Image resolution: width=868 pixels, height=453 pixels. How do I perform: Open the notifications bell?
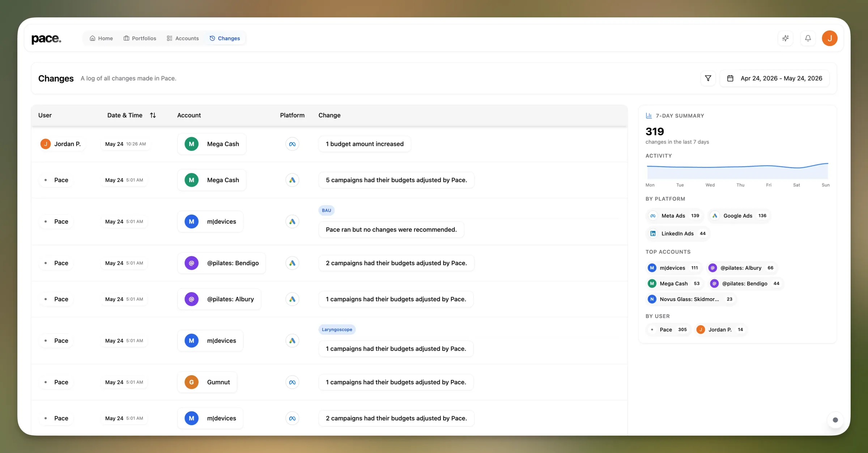point(808,38)
